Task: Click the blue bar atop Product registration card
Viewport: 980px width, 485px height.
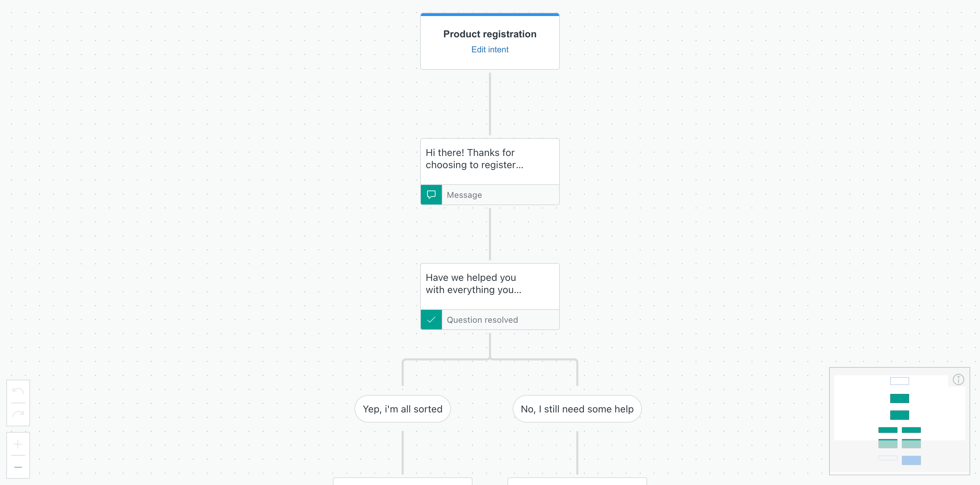Action: [490, 15]
